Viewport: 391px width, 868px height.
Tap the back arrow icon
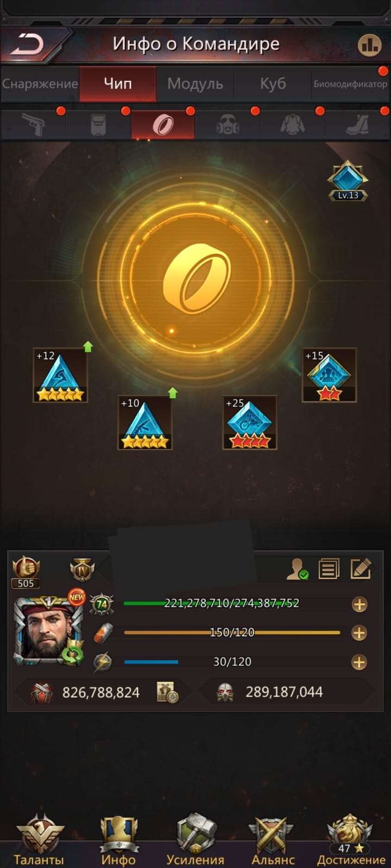[x=27, y=44]
